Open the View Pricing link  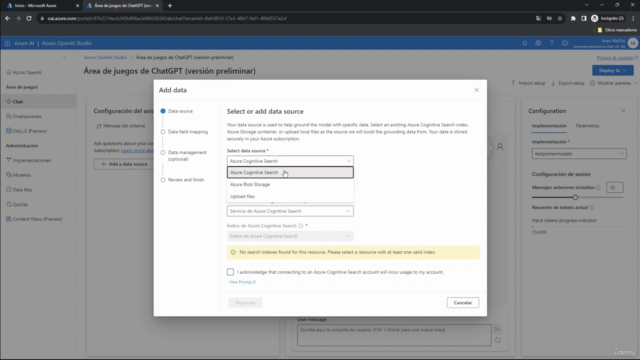(242, 282)
